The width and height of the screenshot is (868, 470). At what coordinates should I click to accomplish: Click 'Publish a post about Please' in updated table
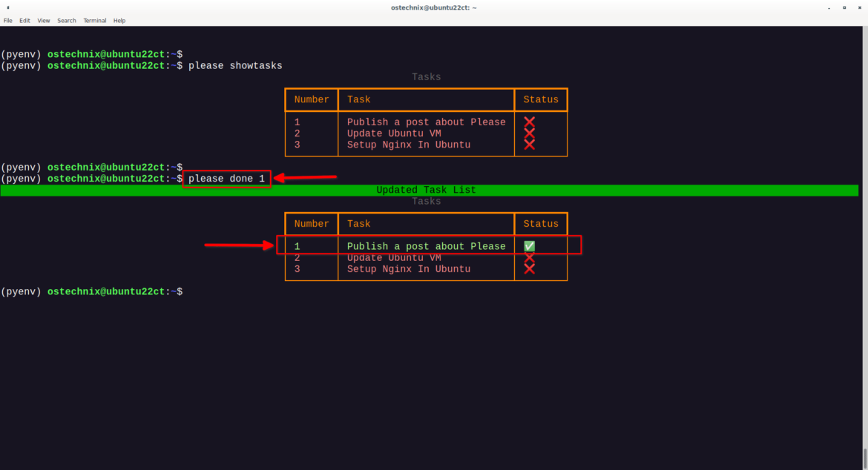[427, 247]
